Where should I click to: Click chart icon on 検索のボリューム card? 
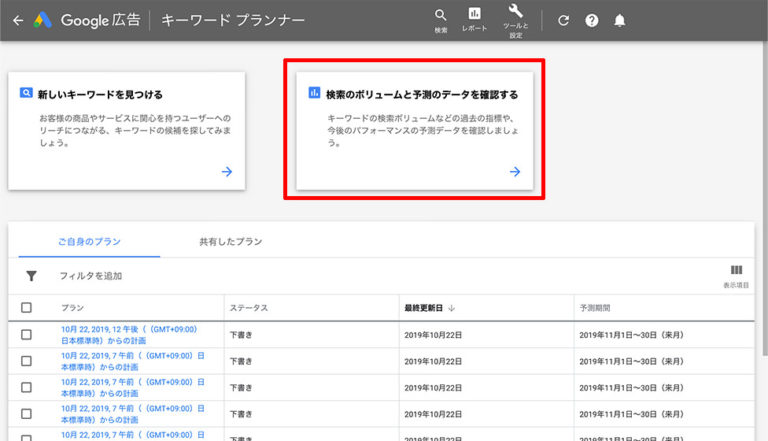(x=314, y=92)
